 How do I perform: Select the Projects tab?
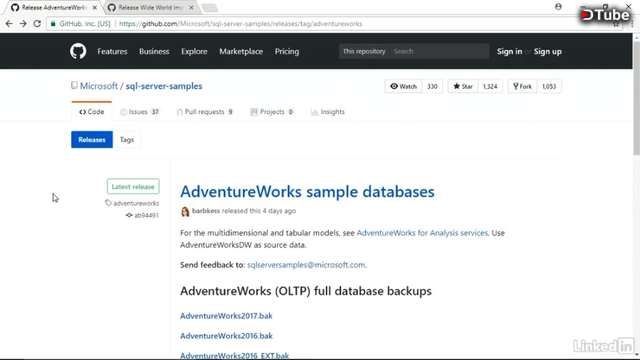pyautogui.click(x=271, y=112)
